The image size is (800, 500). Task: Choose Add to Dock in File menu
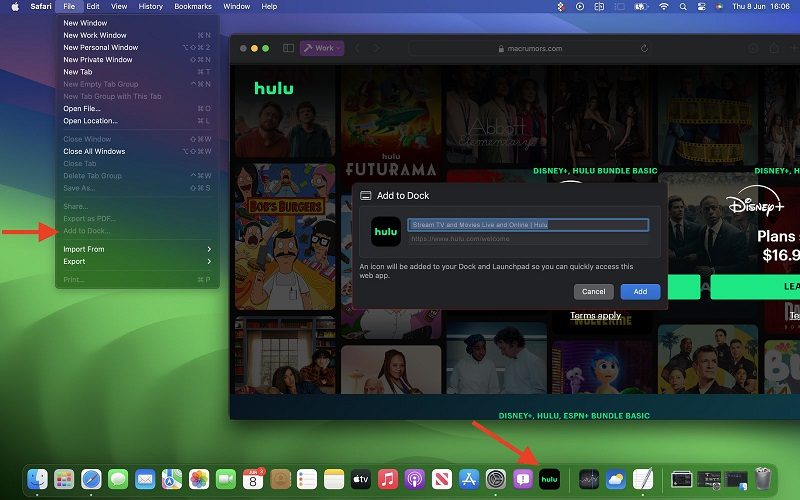point(87,231)
